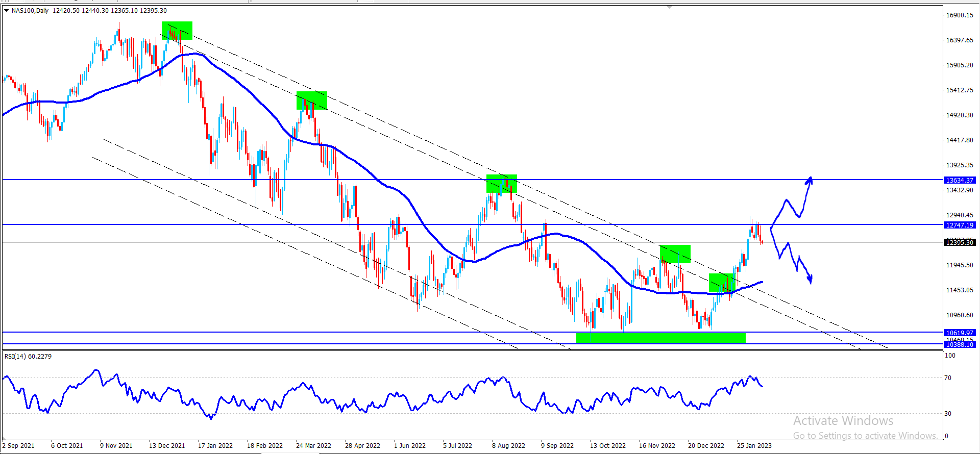
Task: Click the 5 Jul 2022 date label
Action: [458, 446]
